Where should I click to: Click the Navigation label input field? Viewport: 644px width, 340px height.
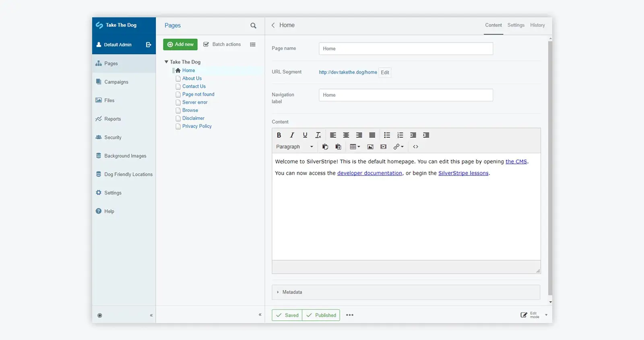pos(406,95)
